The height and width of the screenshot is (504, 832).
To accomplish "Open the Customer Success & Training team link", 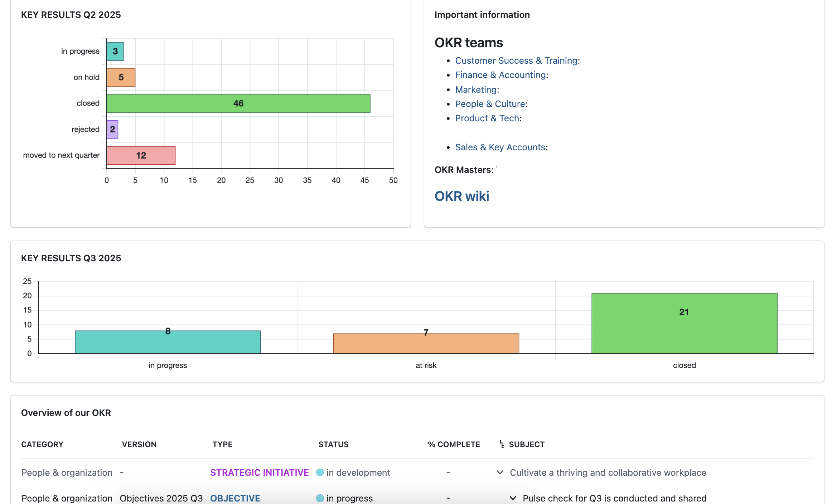I will click(516, 60).
